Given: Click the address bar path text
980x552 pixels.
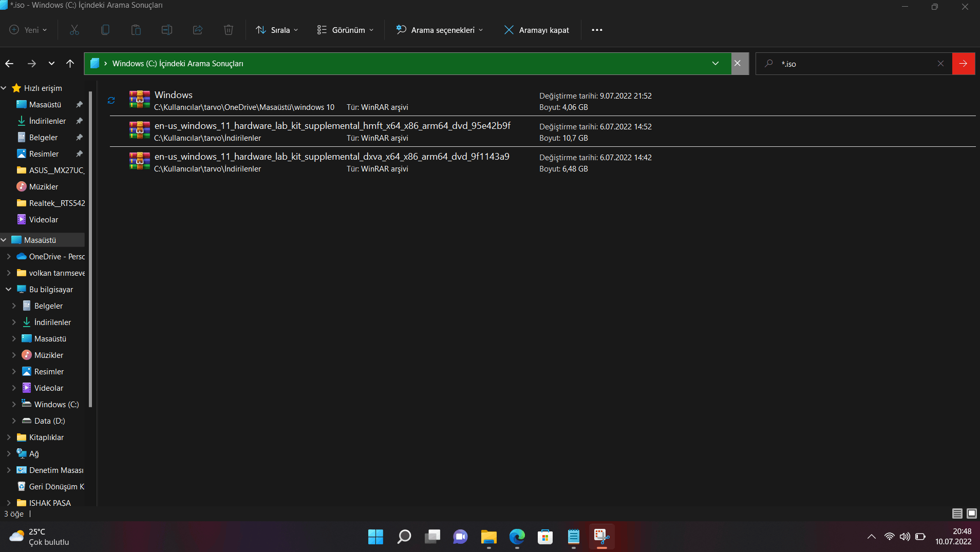Looking at the screenshot, I should pos(178,64).
